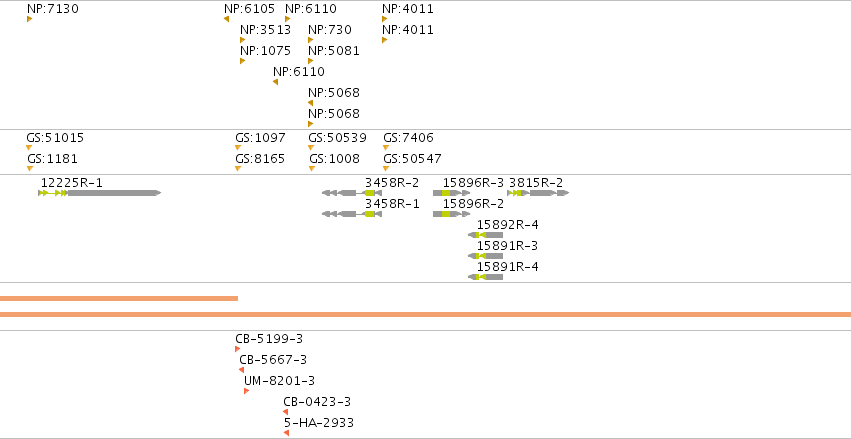Click the full-width orange segment bar
The height and width of the screenshot is (439, 851).
point(426,315)
